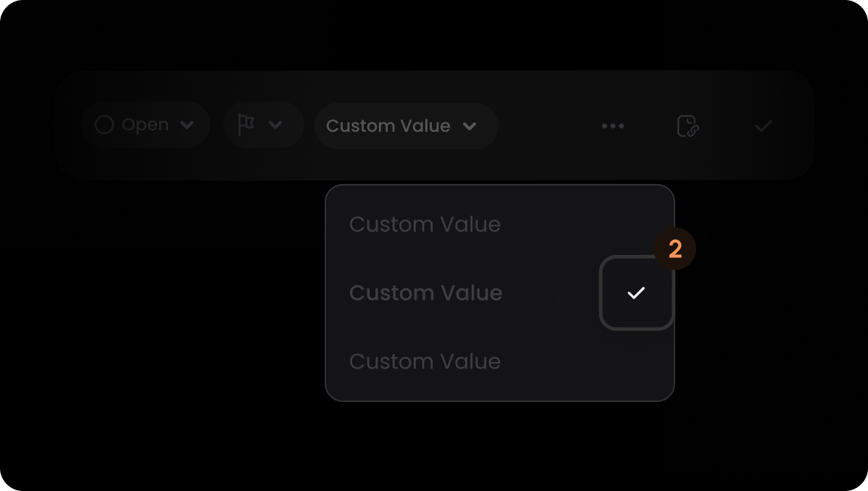Select the third Custom Value menu option
The width and height of the screenshot is (868, 491).
pyautogui.click(x=500, y=361)
